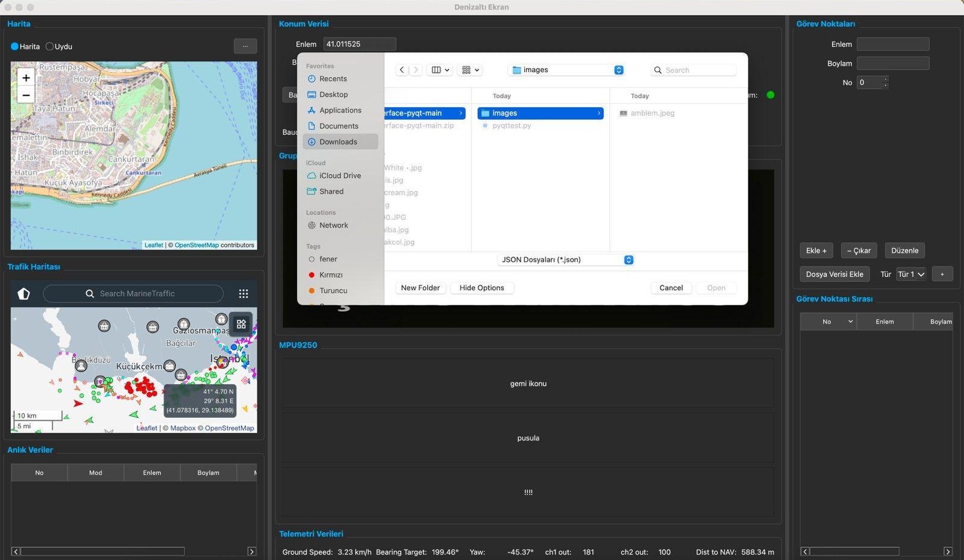Click the Cancel button in the dialog

coord(671,288)
